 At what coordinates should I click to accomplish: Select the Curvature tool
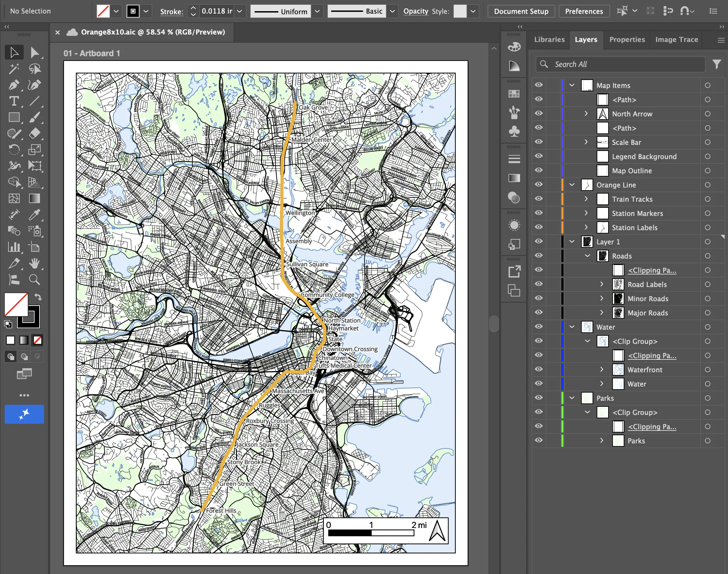pos(35,85)
